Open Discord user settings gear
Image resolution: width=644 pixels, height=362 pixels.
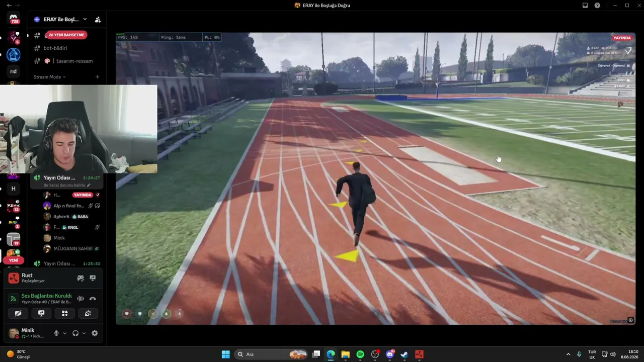point(95,333)
